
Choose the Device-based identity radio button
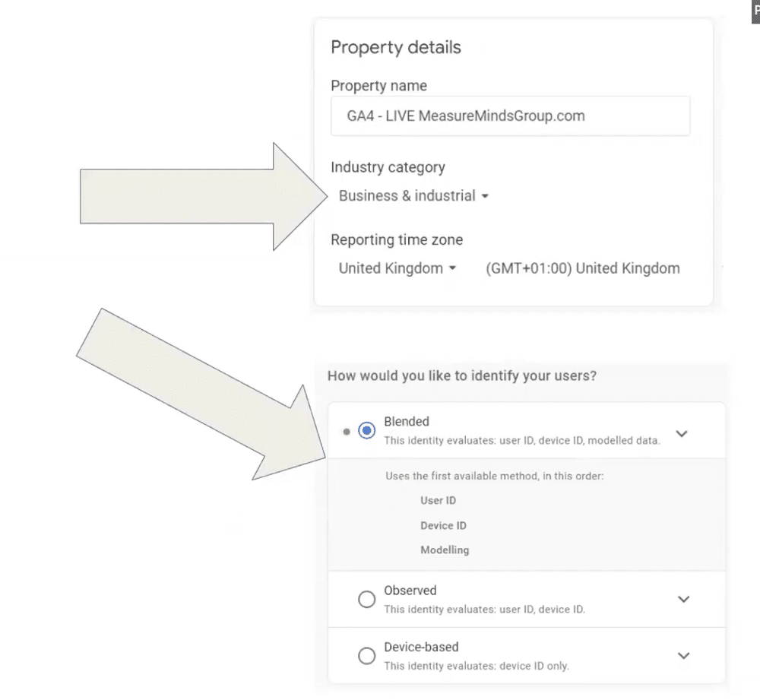coord(367,656)
